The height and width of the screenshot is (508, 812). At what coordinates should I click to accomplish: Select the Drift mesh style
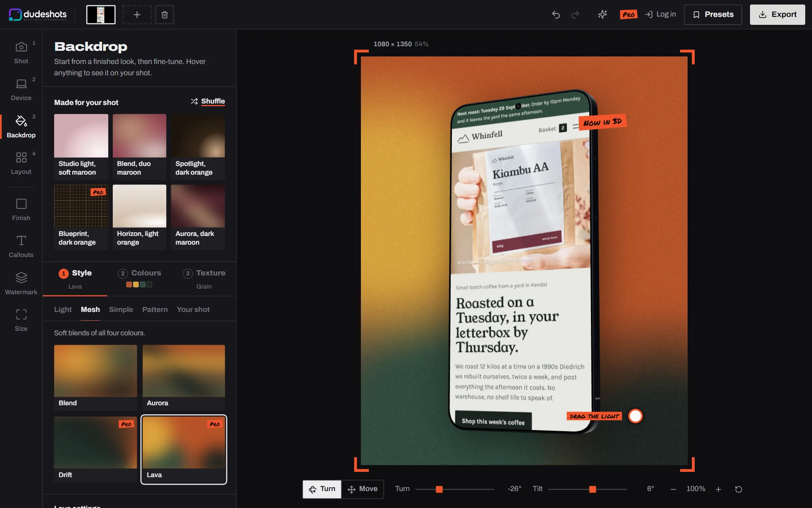pos(95,449)
